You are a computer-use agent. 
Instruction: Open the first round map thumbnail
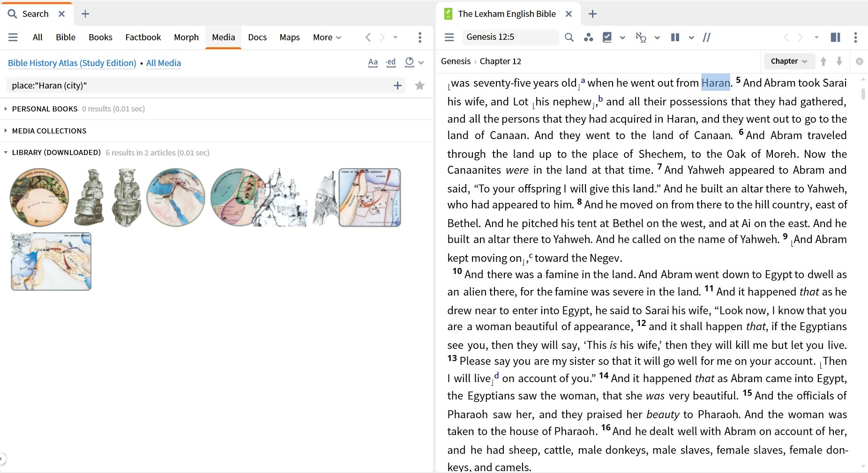[x=39, y=197]
